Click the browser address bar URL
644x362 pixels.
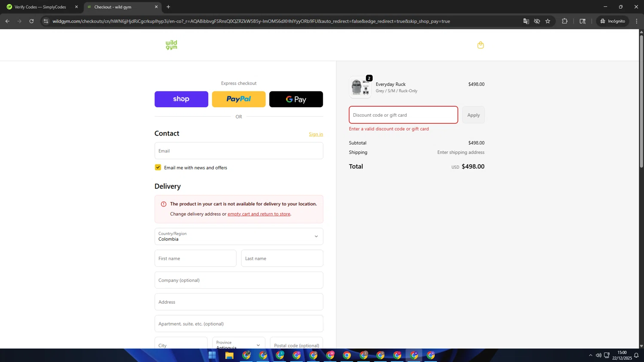[x=251, y=21]
